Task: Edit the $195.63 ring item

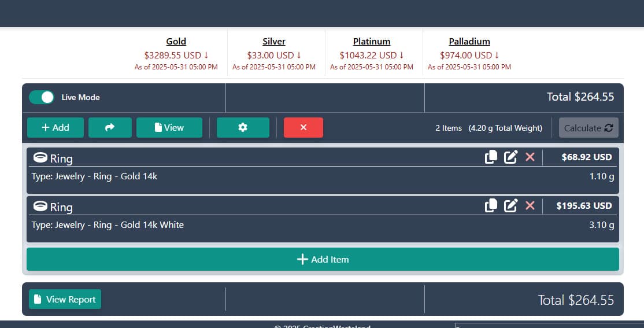Action: coord(510,205)
